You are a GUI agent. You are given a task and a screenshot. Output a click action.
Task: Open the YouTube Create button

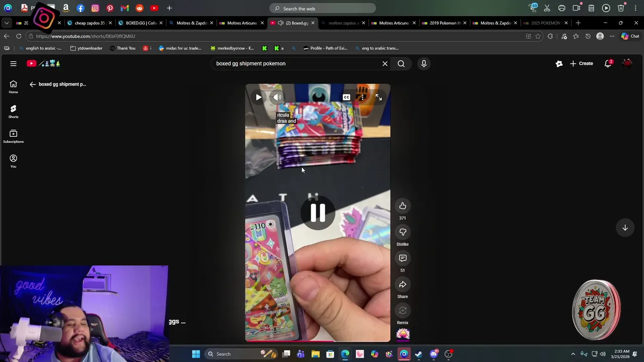click(581, 63)
